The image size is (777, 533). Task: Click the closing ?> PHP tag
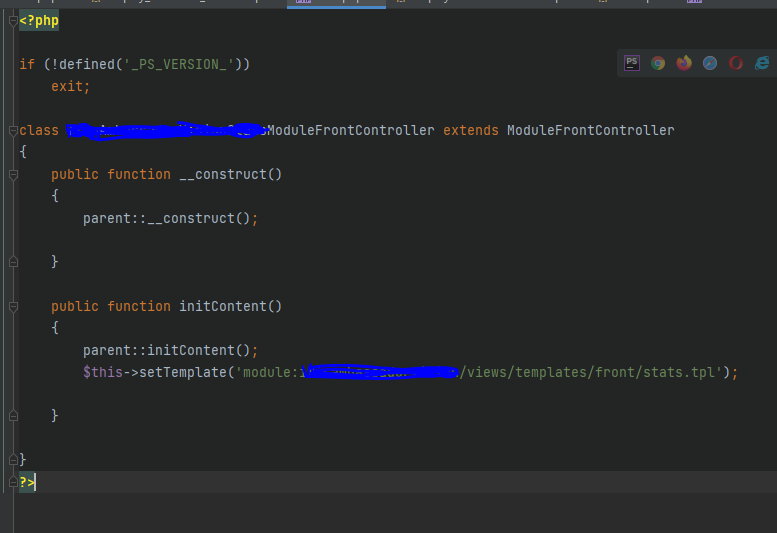tap(27, 481)
